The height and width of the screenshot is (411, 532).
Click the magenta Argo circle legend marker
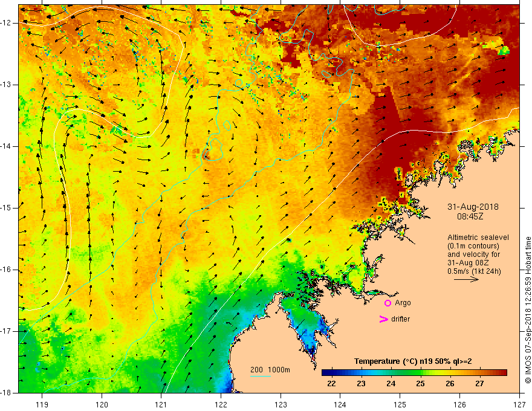point(388,303)
